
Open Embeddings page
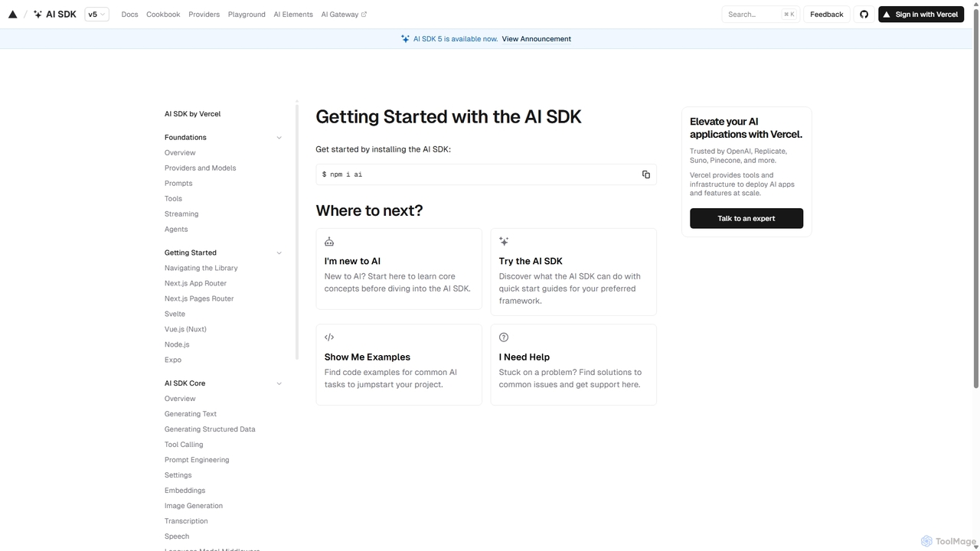pos(185,491)
